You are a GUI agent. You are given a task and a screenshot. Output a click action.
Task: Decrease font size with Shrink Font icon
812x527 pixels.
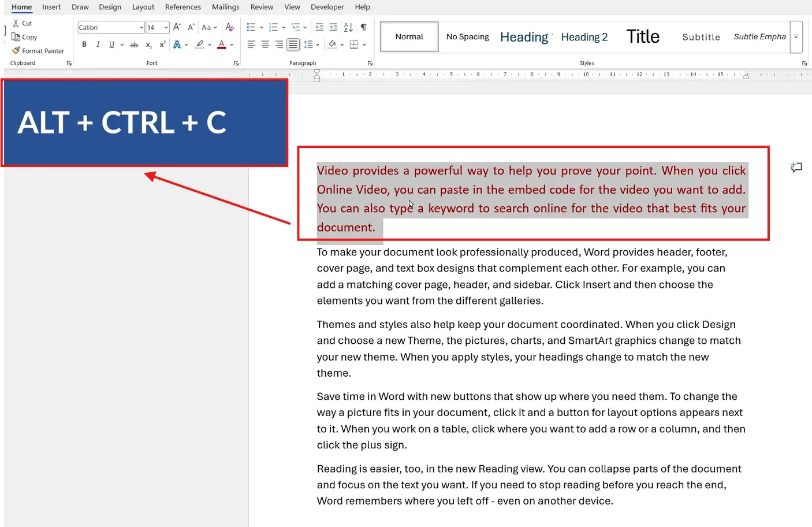coord(191,27)
